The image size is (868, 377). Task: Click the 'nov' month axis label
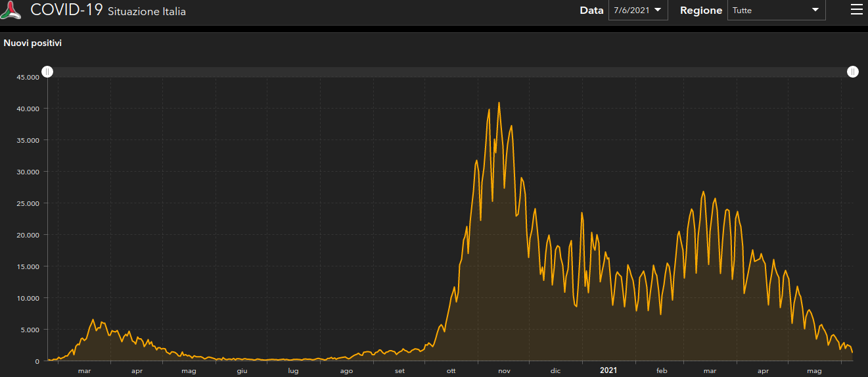[504, 371]
